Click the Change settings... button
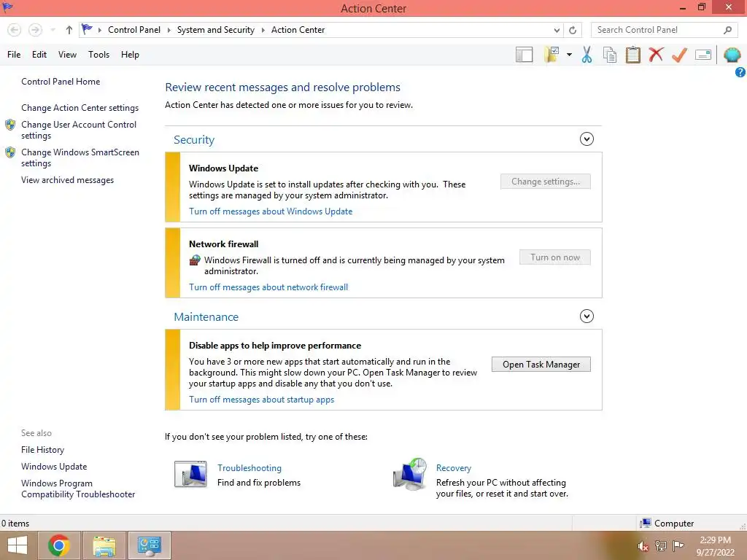Image resolution: width=747 pixels, height=560 pixels. coord(546,182)
